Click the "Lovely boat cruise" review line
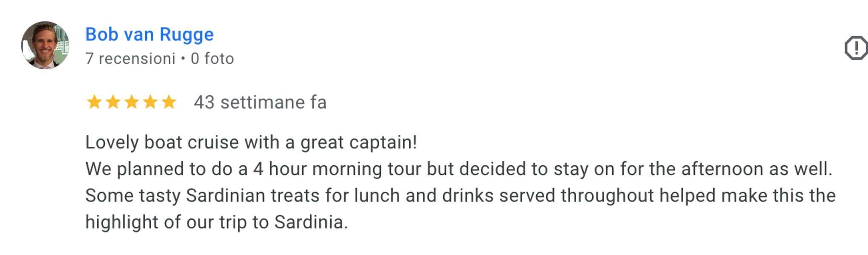868x255 pixels. (251, 142)
